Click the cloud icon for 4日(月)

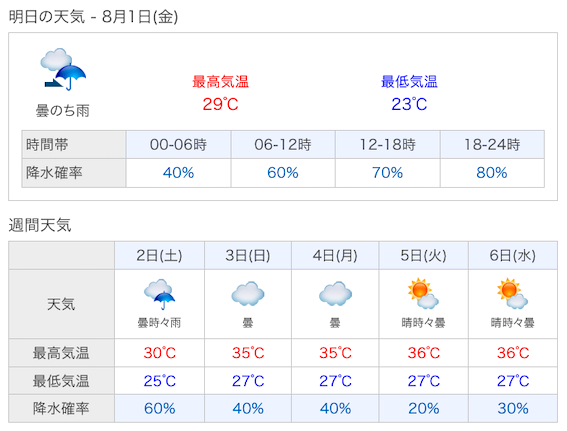(335, 294)
